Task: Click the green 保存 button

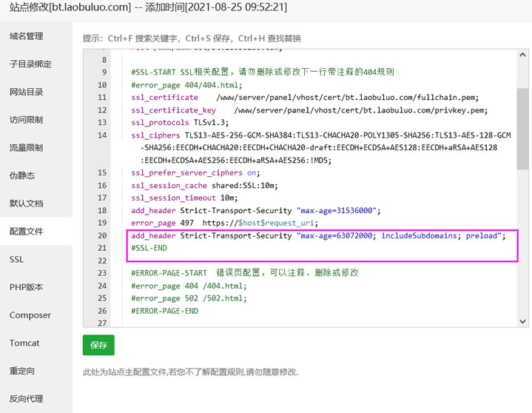Action: pos(98,345)
